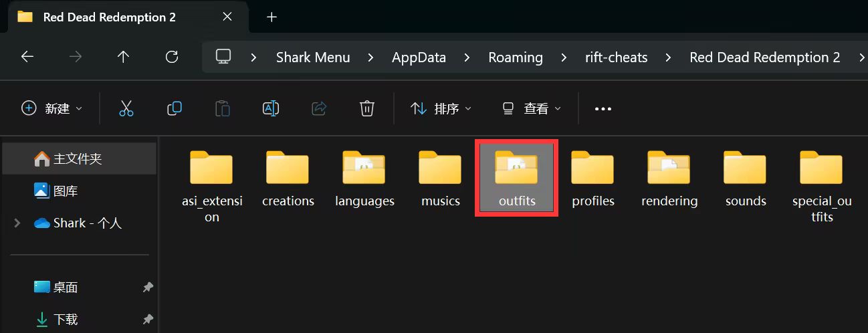Screen dimensions: 868x333
Task: Open the rendering folder
Action: pyautogui.click(x=669, y=178)
